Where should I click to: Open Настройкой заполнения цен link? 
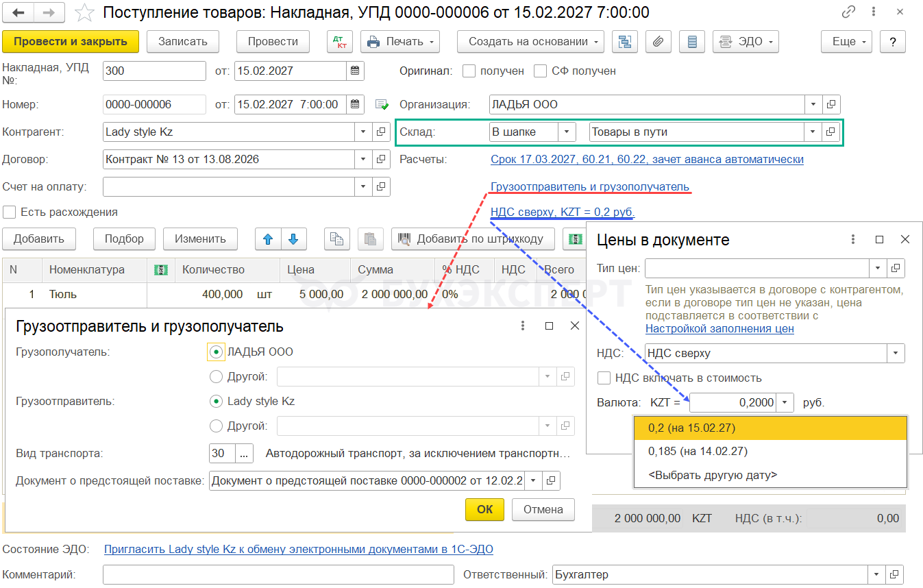coord(719,328)
